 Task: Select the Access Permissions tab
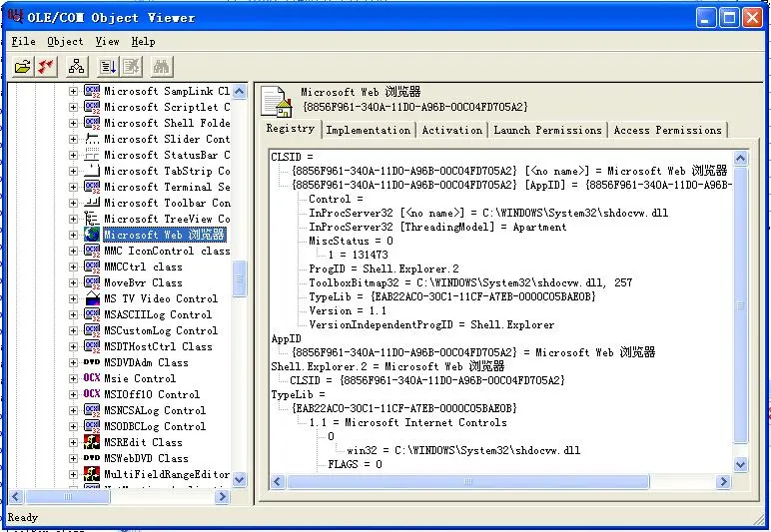click(x=668, y=130)
